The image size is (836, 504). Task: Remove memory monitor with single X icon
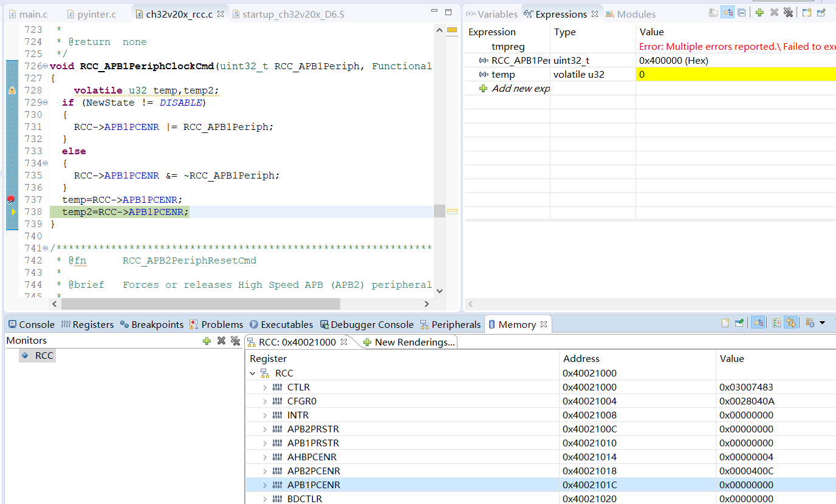(221, 341)
